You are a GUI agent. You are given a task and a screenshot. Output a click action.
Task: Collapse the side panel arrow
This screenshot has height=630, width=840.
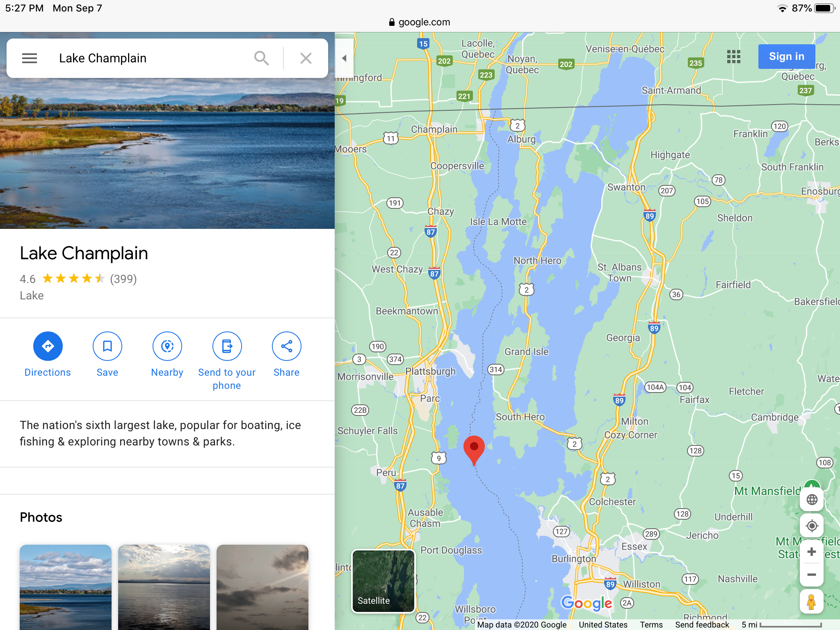pyautogui.click(x=344, y=58)
